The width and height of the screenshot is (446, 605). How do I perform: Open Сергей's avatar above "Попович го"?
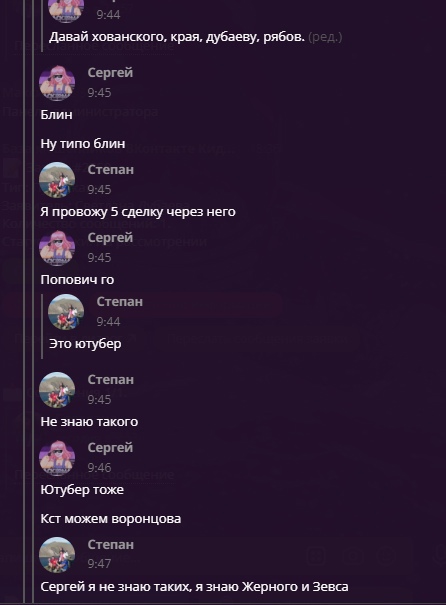tap(57, 248)
